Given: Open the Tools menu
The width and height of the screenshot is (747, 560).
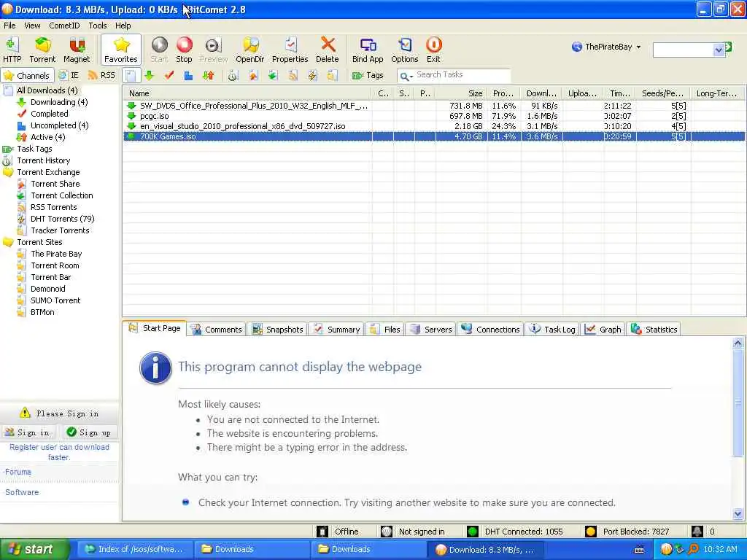Looking at the screenshot, I should pyautogui.click(x=97, y=26).
